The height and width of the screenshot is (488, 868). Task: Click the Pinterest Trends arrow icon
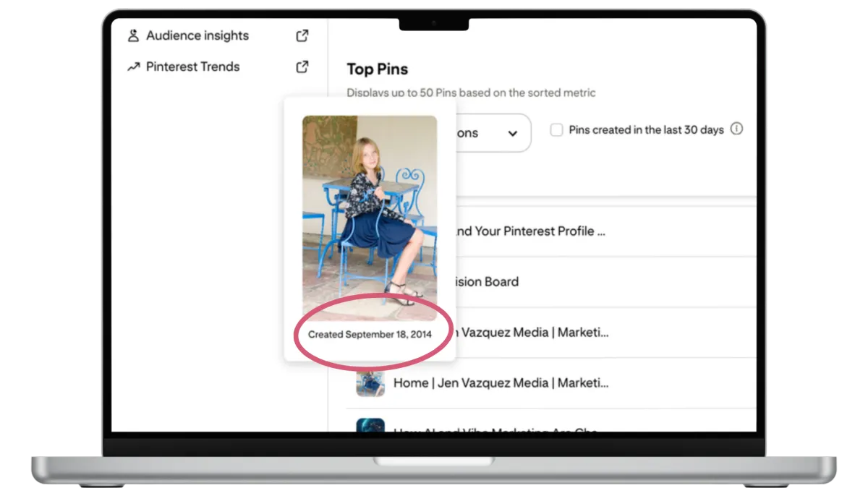point(133,67)
